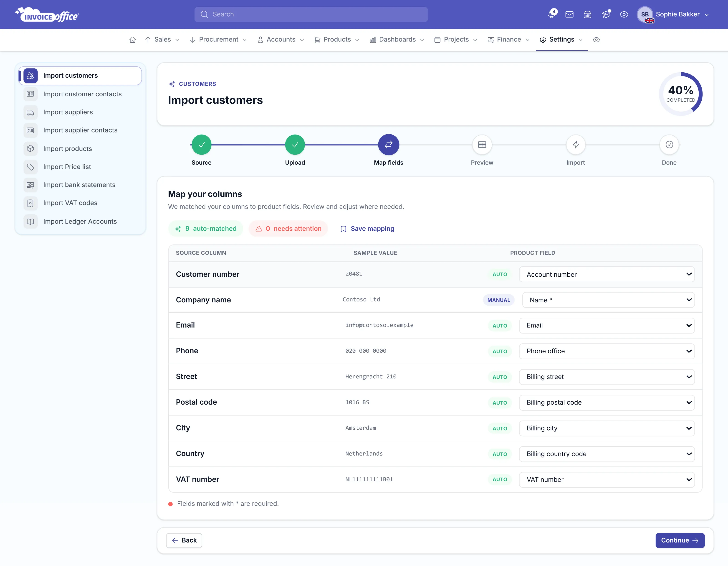
Task: Click the 9 auto-matched badge
Action: coord(206,229)
